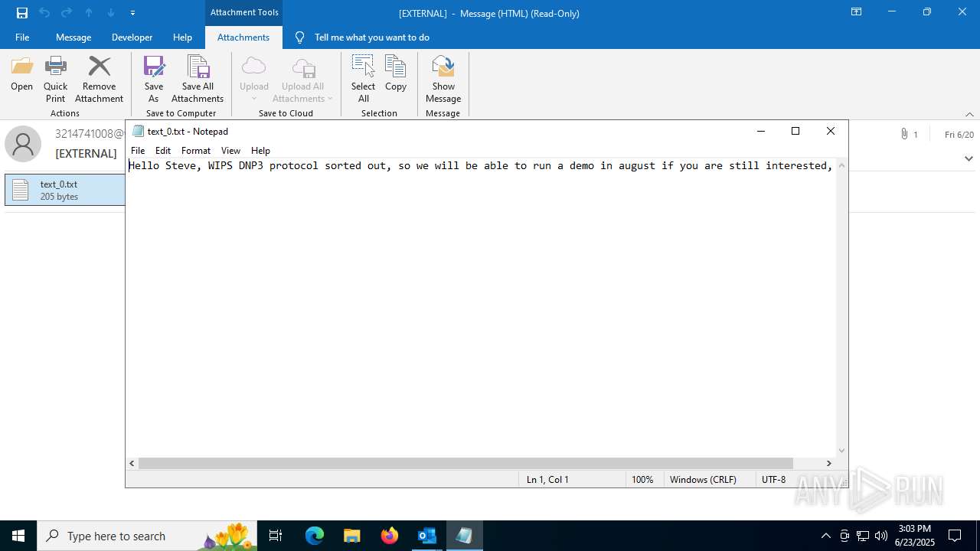Open Notepad Edit menu

point(163,151)
